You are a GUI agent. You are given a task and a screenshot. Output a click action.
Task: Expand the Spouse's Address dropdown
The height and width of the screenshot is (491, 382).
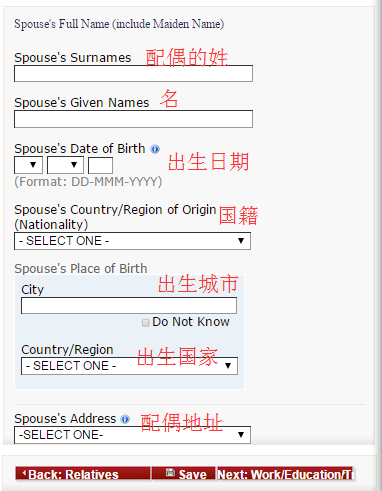click(132, 435)
